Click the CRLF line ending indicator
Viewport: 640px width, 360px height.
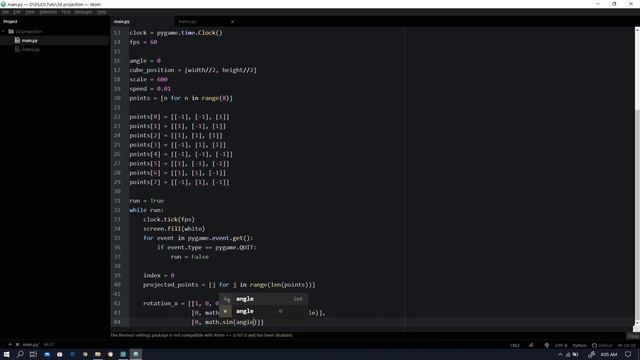514,345
